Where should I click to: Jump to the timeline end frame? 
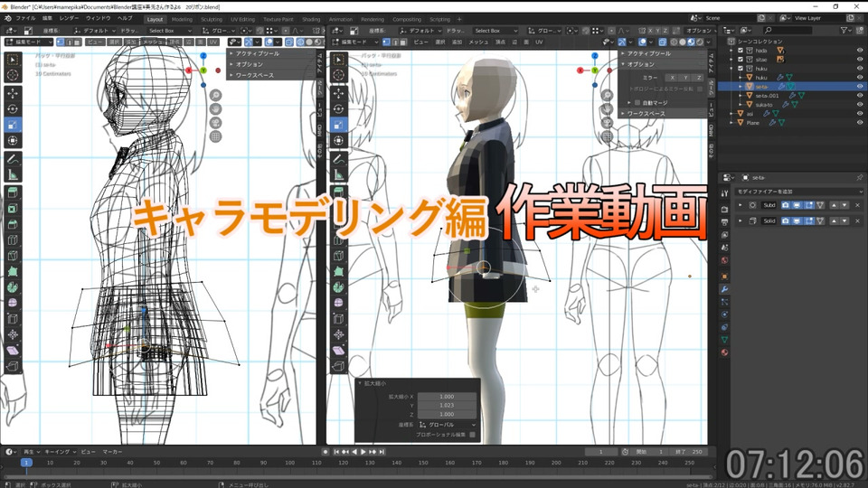(x=382, y=452)
